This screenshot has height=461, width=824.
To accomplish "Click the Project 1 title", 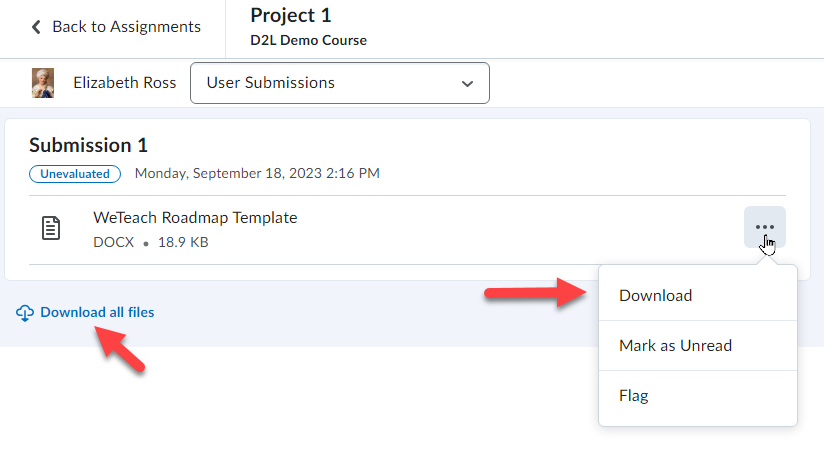I will [290, 16].
